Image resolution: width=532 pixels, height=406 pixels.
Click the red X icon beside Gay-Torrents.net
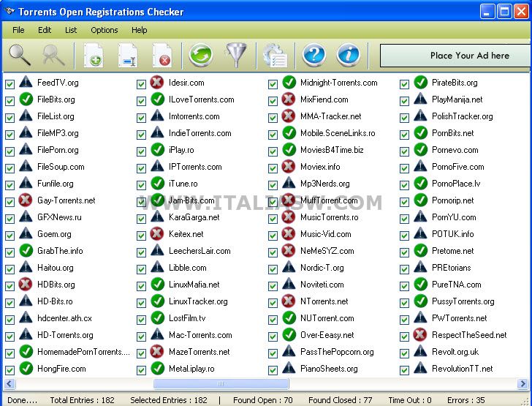(x=26, y=200)
